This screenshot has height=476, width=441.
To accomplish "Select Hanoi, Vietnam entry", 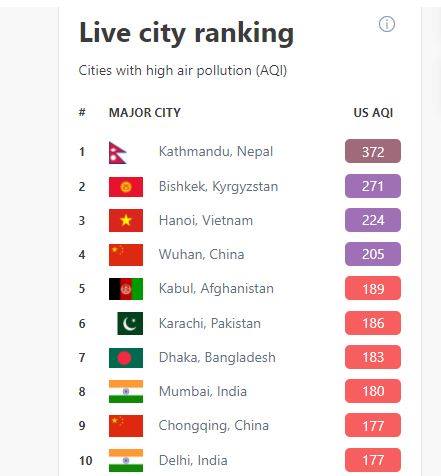I will point(206,220).
